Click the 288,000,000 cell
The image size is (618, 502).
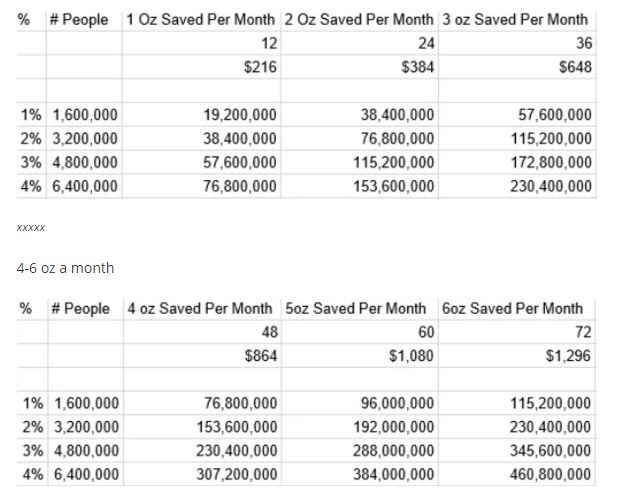point(393,451)
